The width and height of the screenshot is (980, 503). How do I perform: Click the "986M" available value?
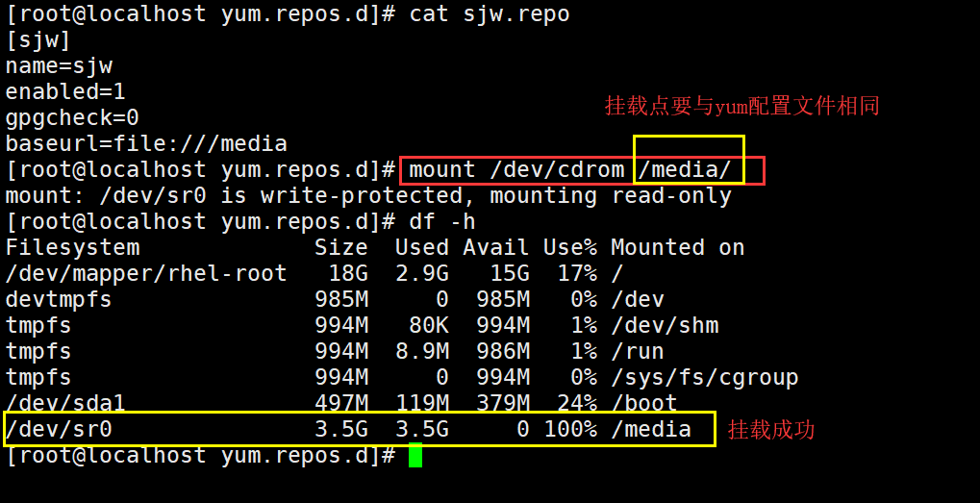pyautogui.click(x=502, y=352)
